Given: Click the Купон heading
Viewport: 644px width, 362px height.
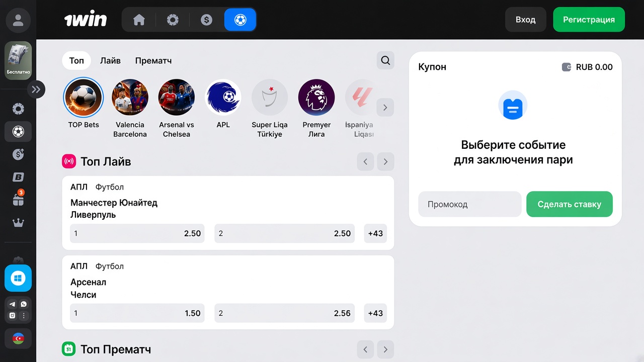Looking at the screenshot, I should (x=432, y=67).
